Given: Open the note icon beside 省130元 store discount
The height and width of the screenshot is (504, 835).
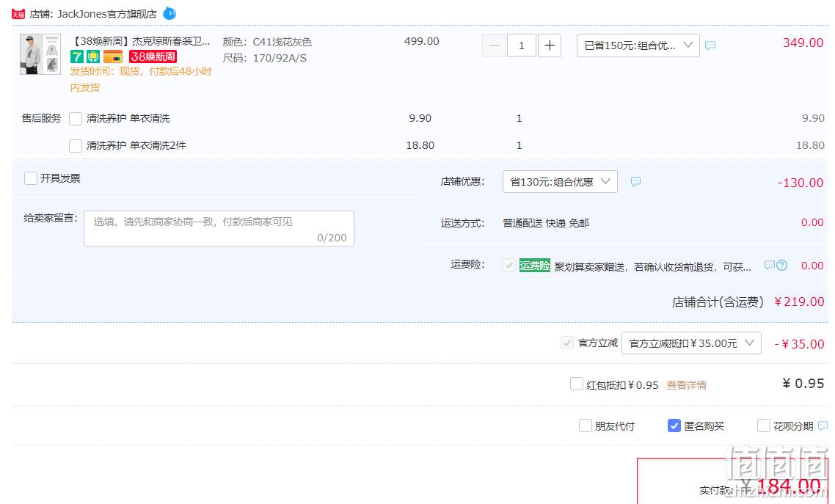Looking at the screenshot, I should [x=635, y=181].
